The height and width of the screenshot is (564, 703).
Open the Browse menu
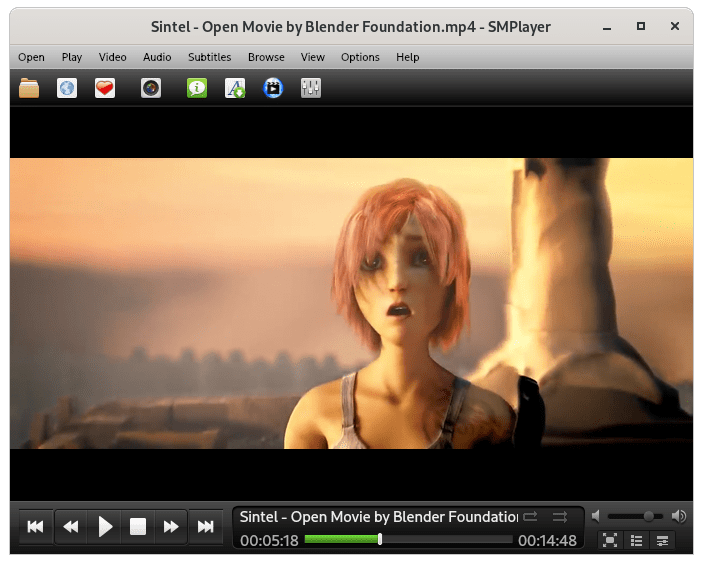266,57
